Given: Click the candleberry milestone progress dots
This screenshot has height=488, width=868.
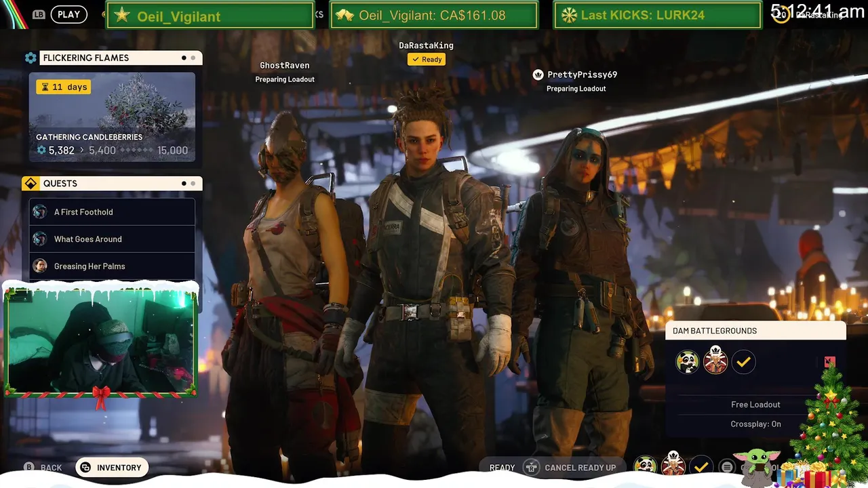Looking at the screenshot, I should [x=136, y=150].
